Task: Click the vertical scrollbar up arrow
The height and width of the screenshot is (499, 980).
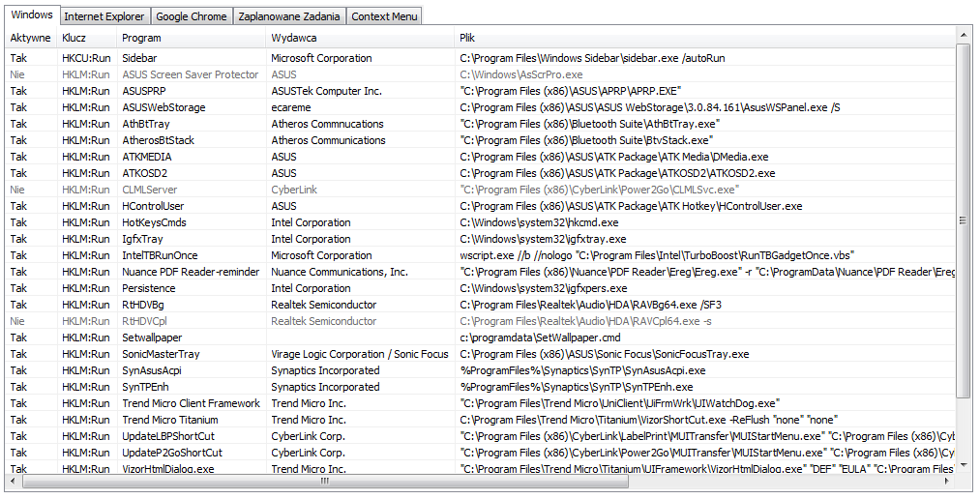Action: tap(963, 35)
